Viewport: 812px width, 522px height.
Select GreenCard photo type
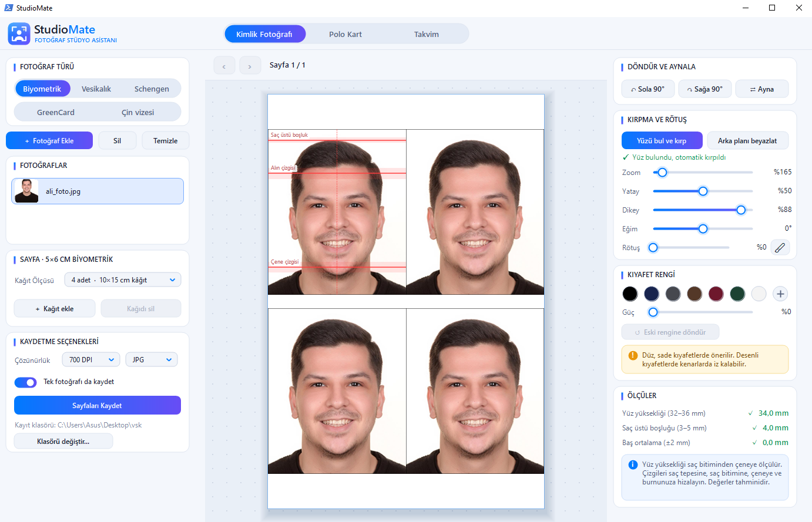(56, 112)
